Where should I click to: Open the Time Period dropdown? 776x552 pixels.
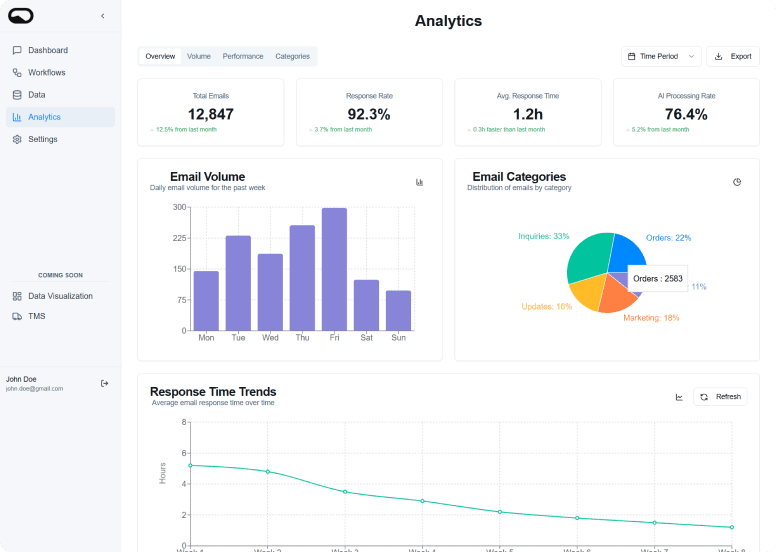click(x=661, y=56)
